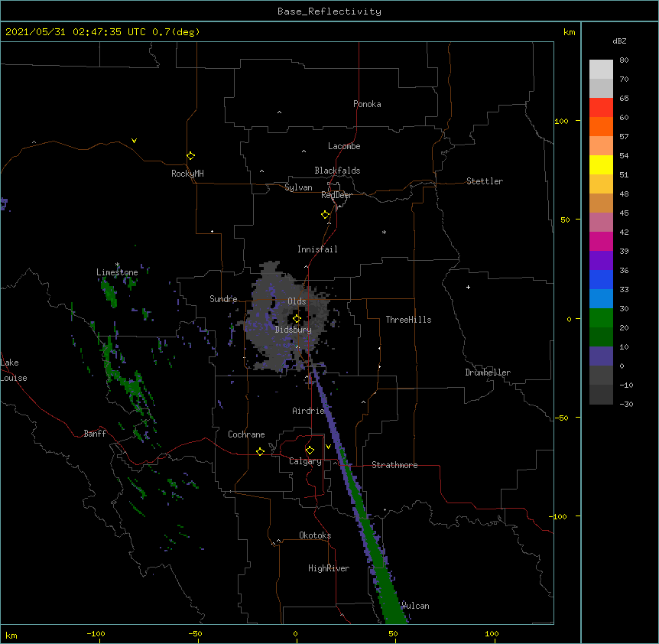Select the yellow diamond marker above Calgary label

click(310, 450)
